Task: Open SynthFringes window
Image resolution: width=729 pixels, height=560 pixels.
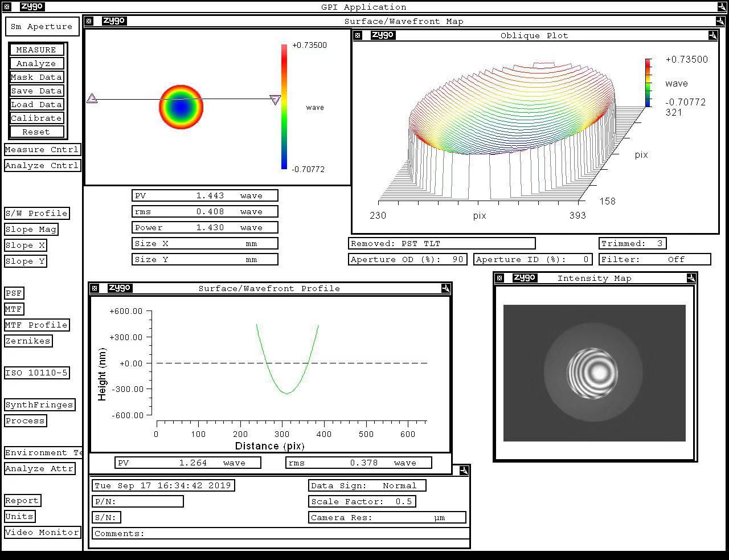Action: (39, 405)
